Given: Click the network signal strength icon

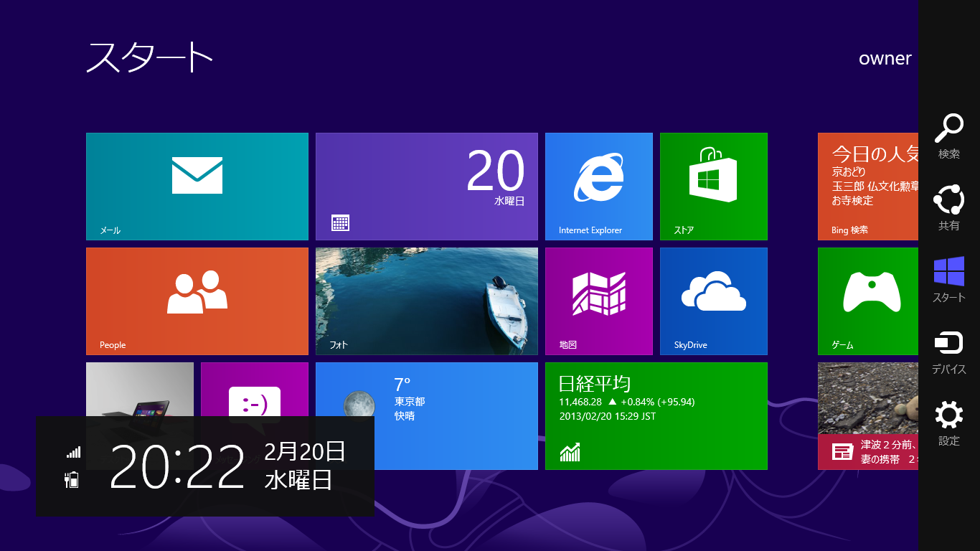Looking at the screenshot, I should pos(73,452).
